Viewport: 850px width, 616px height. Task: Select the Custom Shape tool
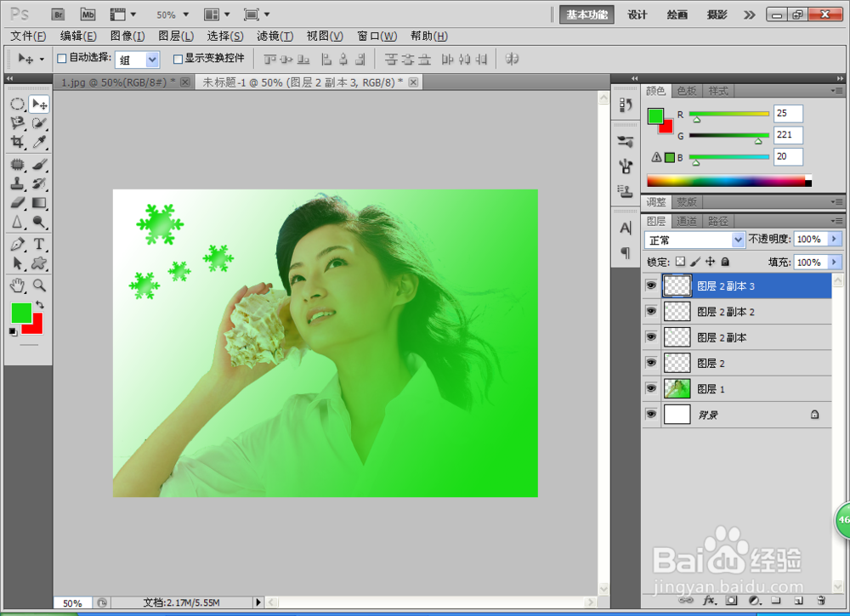click(39, 263)
